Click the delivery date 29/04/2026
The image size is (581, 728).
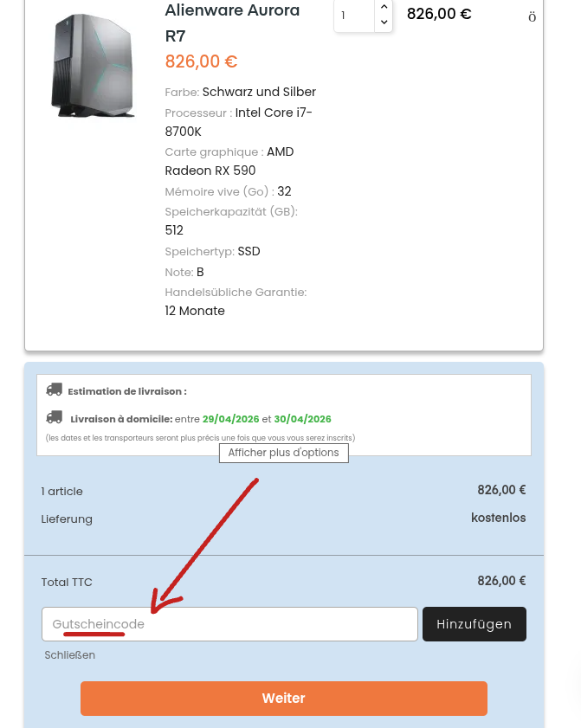pos(231,419)
